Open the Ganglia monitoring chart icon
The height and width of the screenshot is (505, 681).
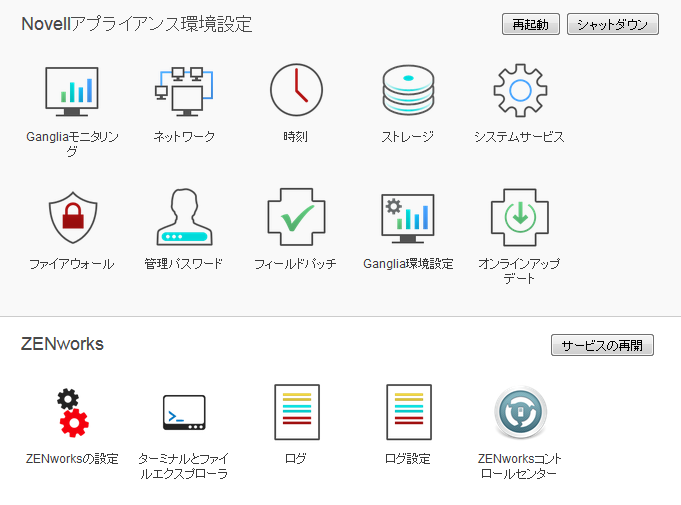click(72, 91)
